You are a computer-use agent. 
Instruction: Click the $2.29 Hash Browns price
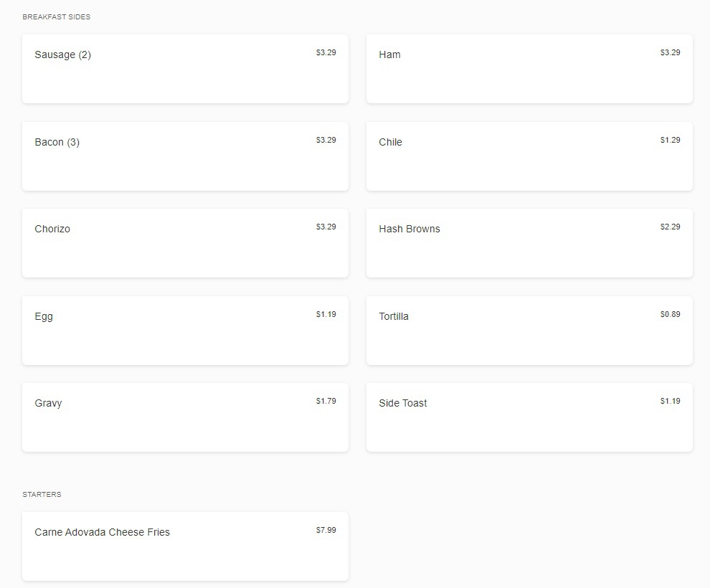[670, 227]
